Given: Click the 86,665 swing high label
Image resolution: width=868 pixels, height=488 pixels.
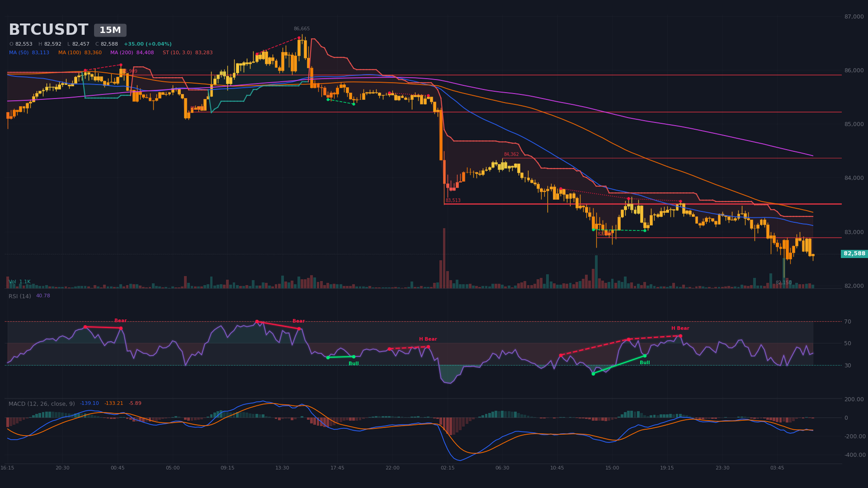Looking at the screenshot, I should [x=302, y=29].
